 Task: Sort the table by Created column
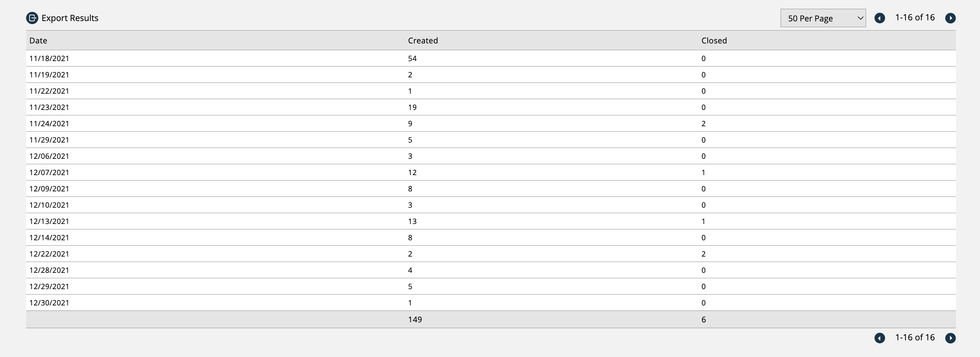pyautogui.click(x=423, y=40)
